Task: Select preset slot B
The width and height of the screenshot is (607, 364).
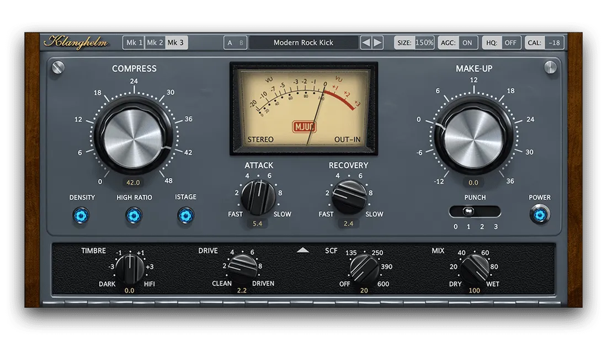Action: point(241,43)
